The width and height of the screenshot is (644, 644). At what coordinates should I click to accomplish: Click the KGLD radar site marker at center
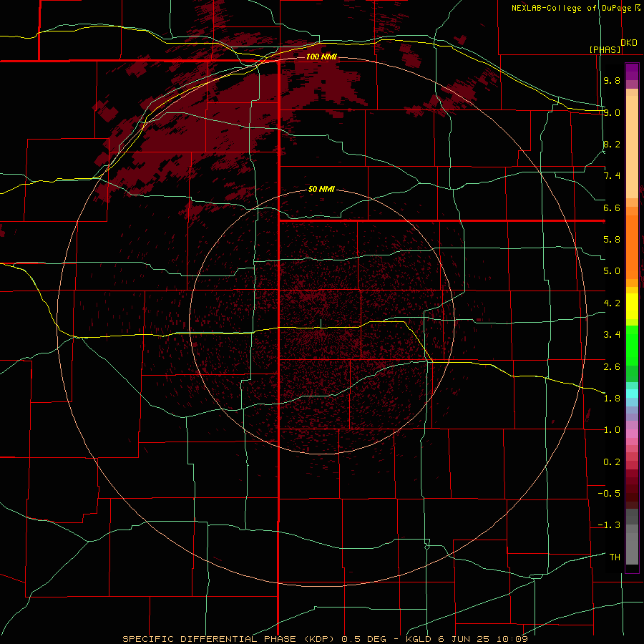tap(321, 323)
